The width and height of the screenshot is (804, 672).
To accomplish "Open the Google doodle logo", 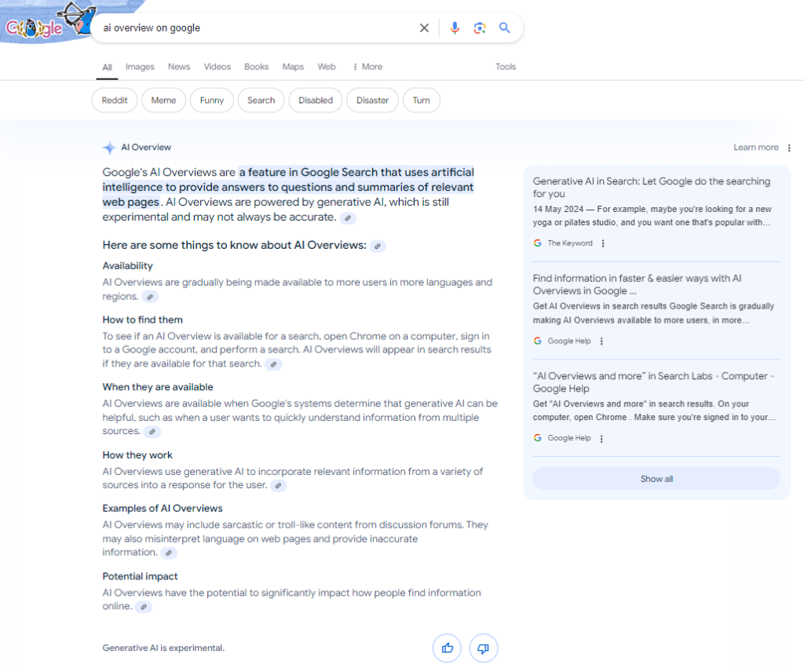I will click(x=49, y=23).
